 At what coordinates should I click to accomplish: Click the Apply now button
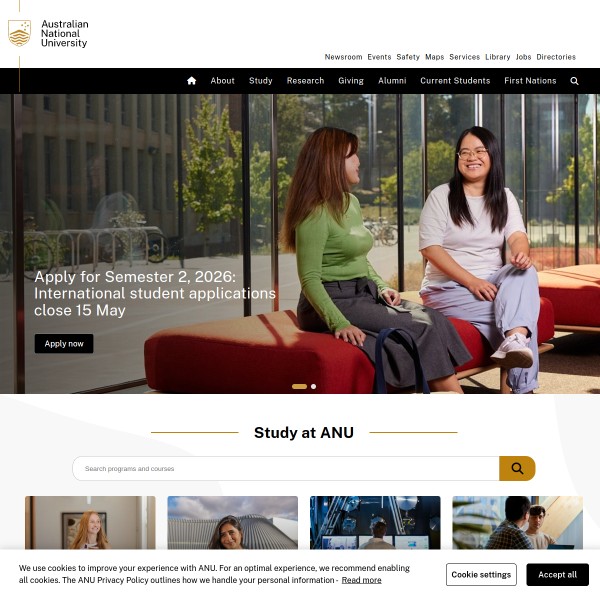(64, 344)
